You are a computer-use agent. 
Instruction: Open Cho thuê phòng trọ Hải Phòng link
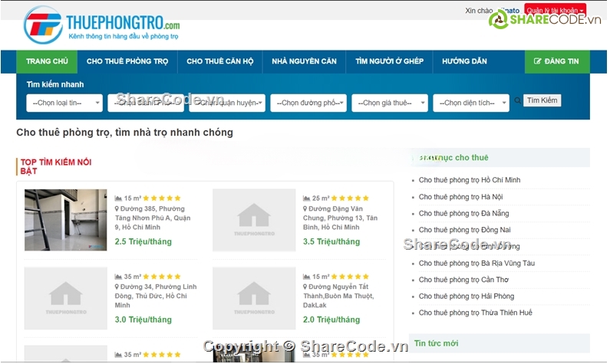(x=467, y=297)
